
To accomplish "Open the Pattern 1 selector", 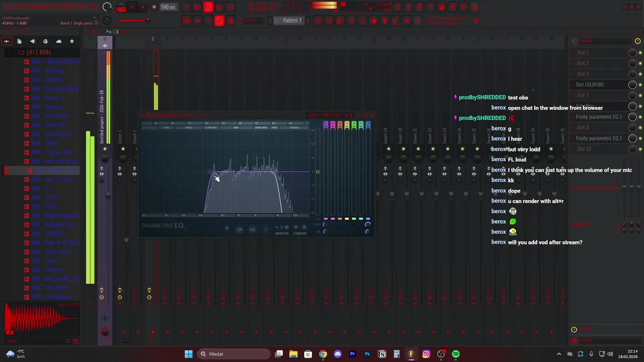I will [x=292, y=21].
